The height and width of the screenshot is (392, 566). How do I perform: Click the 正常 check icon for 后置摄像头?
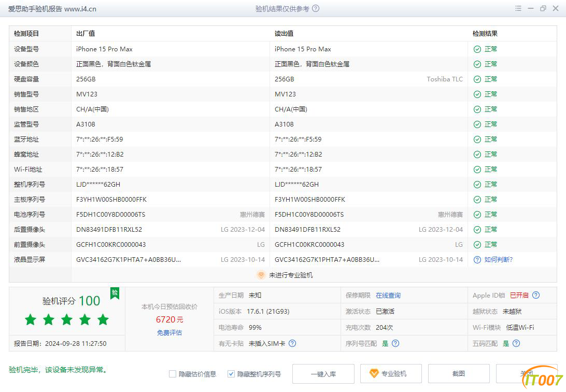coord(477,230)
